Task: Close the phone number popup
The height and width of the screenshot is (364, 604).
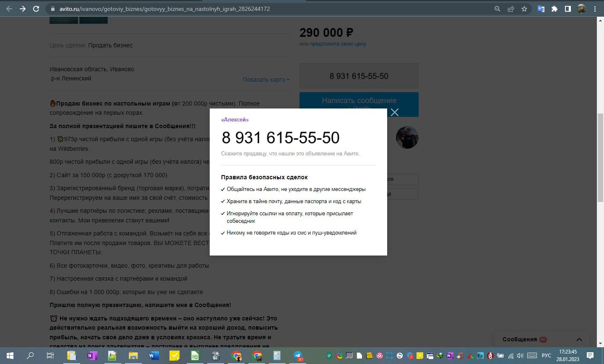Action: click(395, 112)
